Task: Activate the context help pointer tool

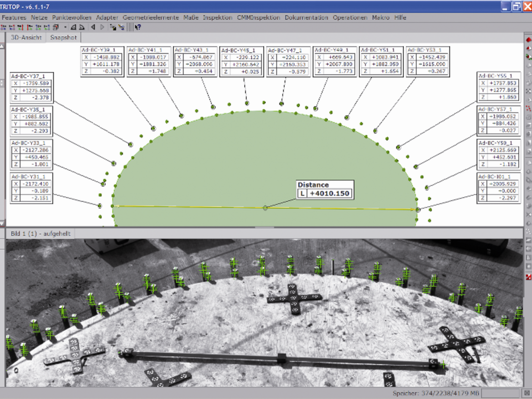Action: [138, 27]
